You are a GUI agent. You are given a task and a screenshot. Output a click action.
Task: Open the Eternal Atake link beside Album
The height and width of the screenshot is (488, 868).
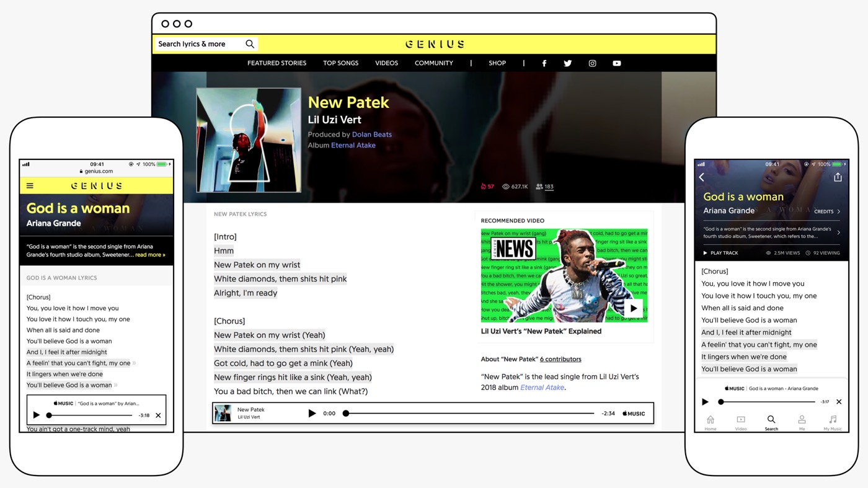coord(353,146)
